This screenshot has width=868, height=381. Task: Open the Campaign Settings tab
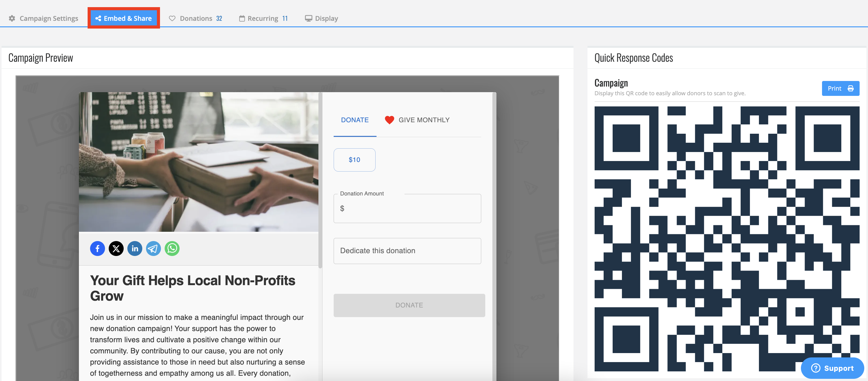[43, 18]
